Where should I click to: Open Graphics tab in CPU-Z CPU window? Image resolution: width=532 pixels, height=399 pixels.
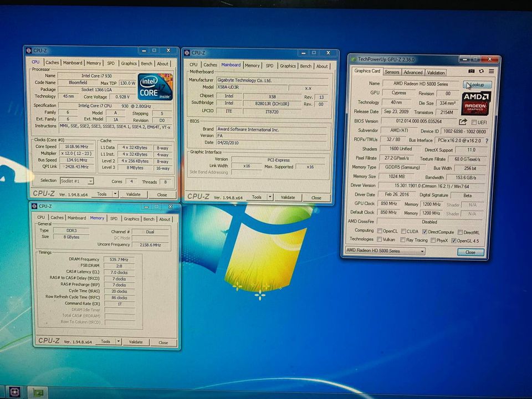[x=129, y=63]
